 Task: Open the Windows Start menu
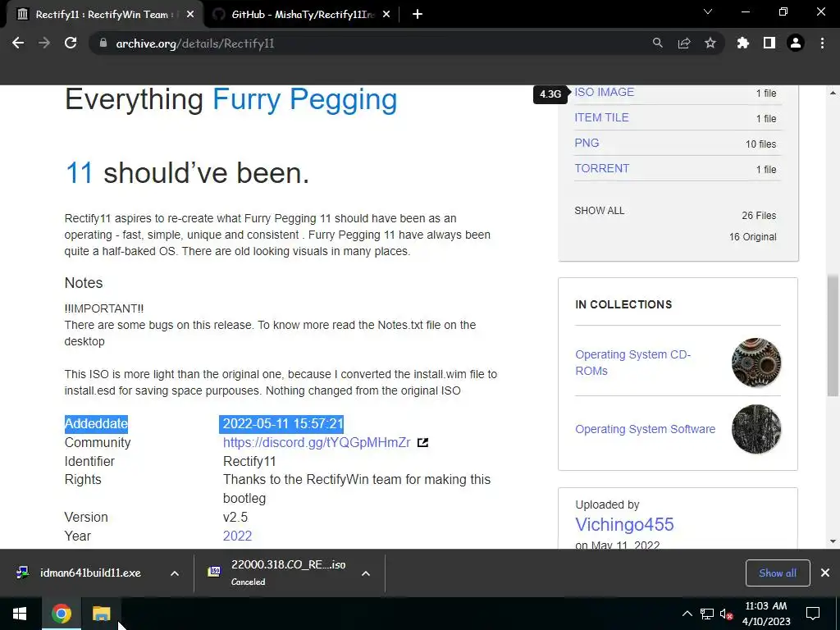20,614
